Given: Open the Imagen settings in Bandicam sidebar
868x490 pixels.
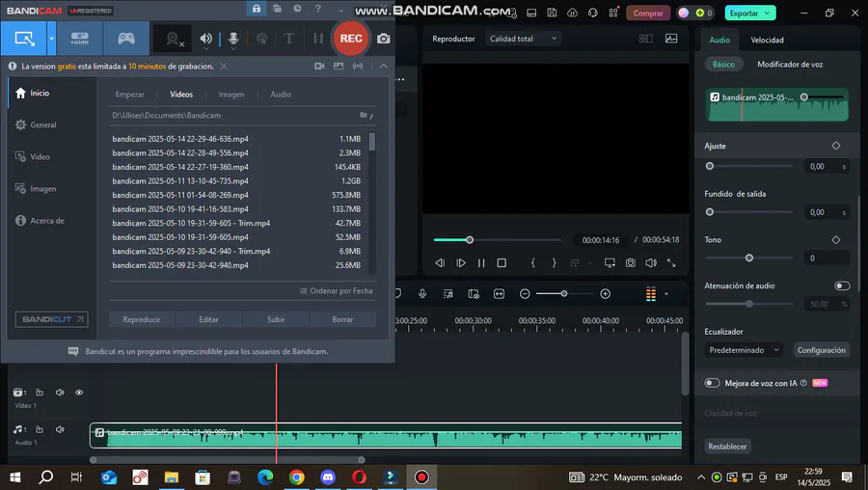Looking at the screenshot, I should pyautogui.click(x=43, y=189).
